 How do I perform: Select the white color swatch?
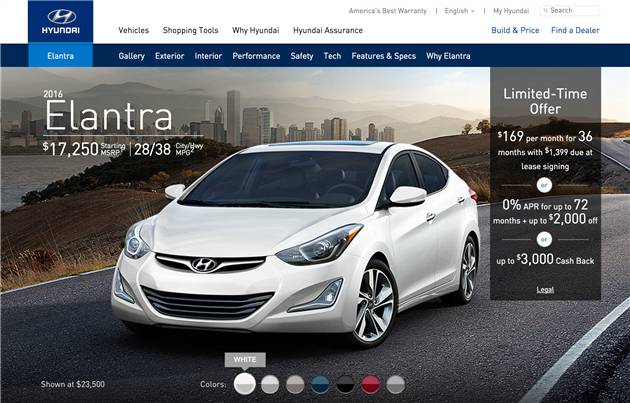[x=245, y=383]
